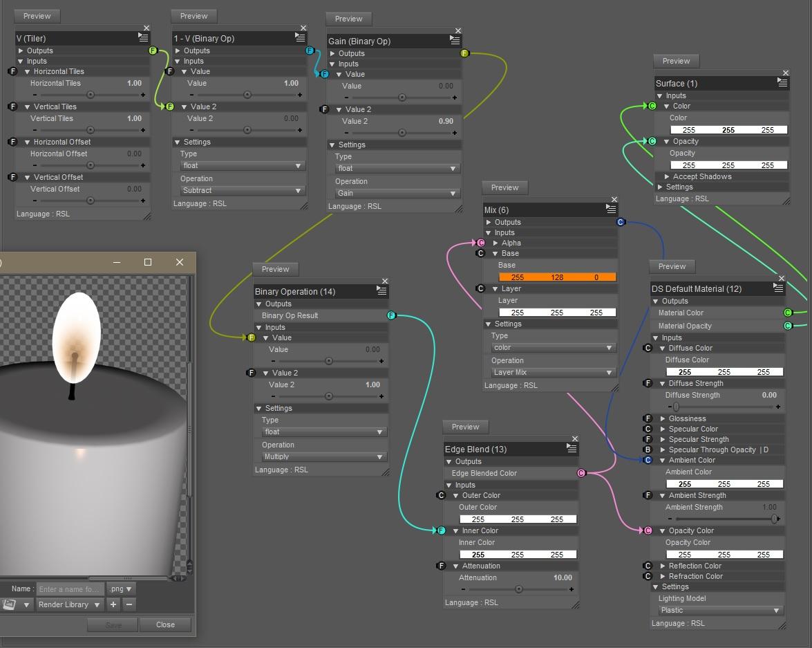Image resolution: width=812 pixels, height=648 pixels.
Task: Open Operation dropdown showing Subtract
Action: (241, 190)
